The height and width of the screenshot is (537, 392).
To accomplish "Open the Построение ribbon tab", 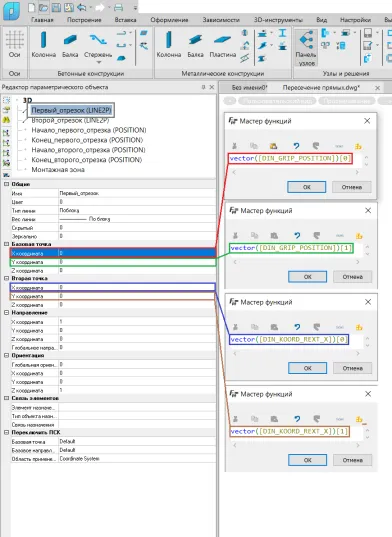I will click(x=84, y=20).
